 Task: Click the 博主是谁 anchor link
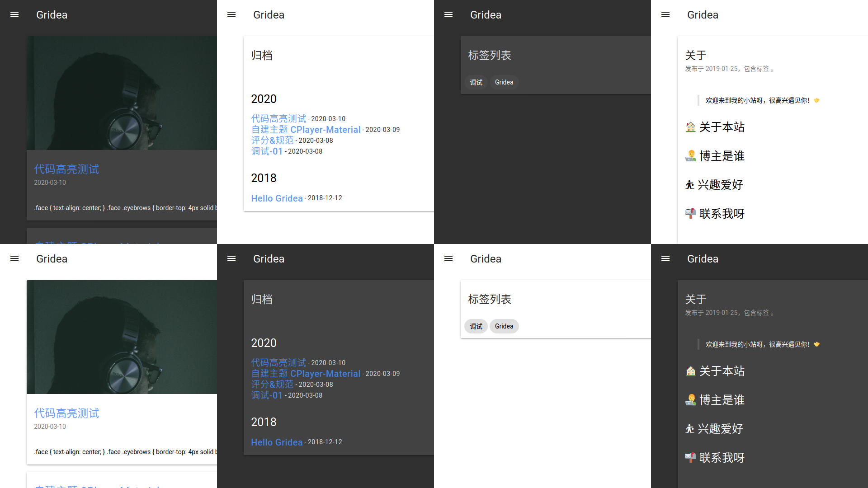(722, 156)
